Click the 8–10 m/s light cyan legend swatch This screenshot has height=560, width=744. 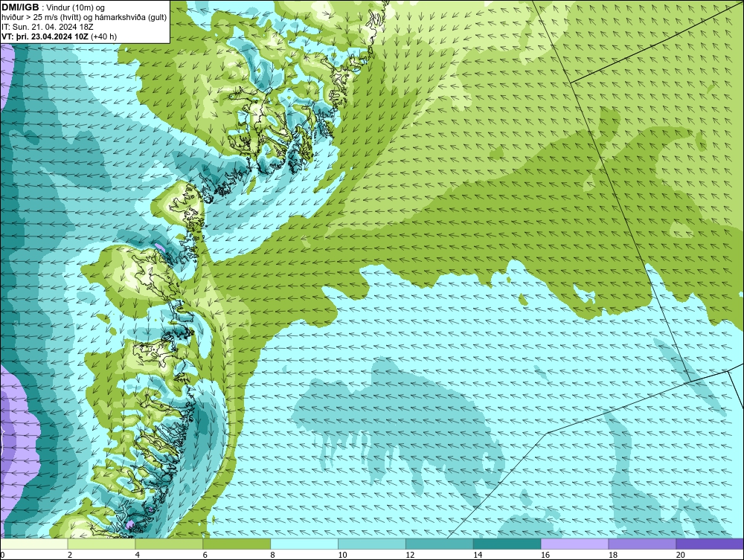304,544
